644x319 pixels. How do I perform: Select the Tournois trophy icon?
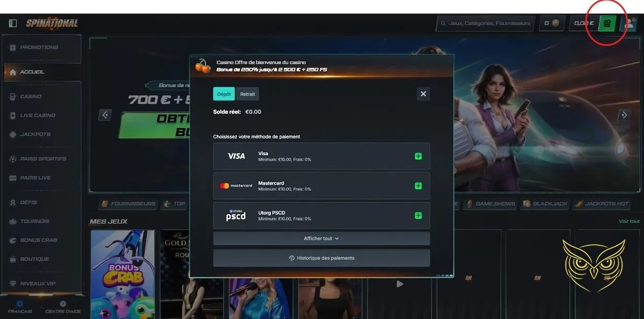pyautogui.click(x=12, y=221)
